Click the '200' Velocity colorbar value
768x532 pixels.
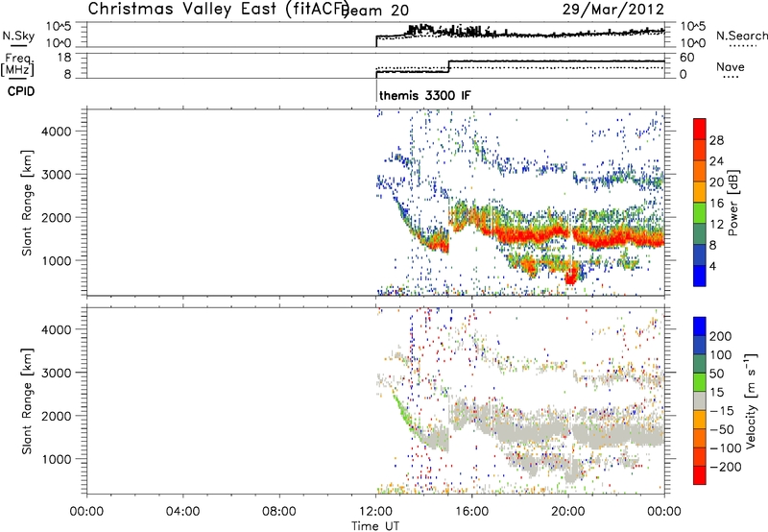tap(720, 336)
